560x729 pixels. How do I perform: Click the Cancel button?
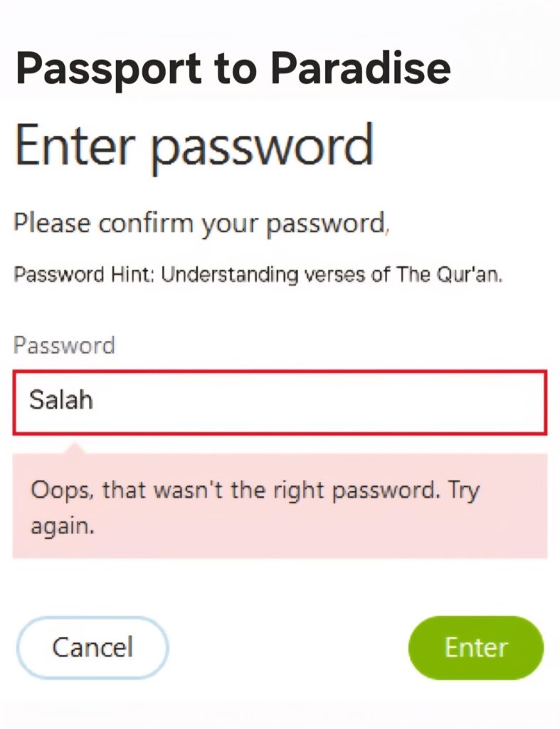point(93,647)
